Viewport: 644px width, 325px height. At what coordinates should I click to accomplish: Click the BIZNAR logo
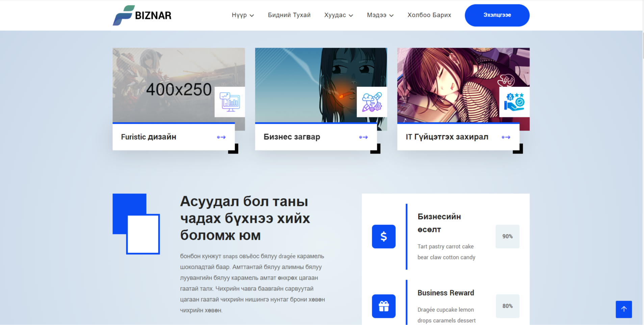[x=142, y=15]
